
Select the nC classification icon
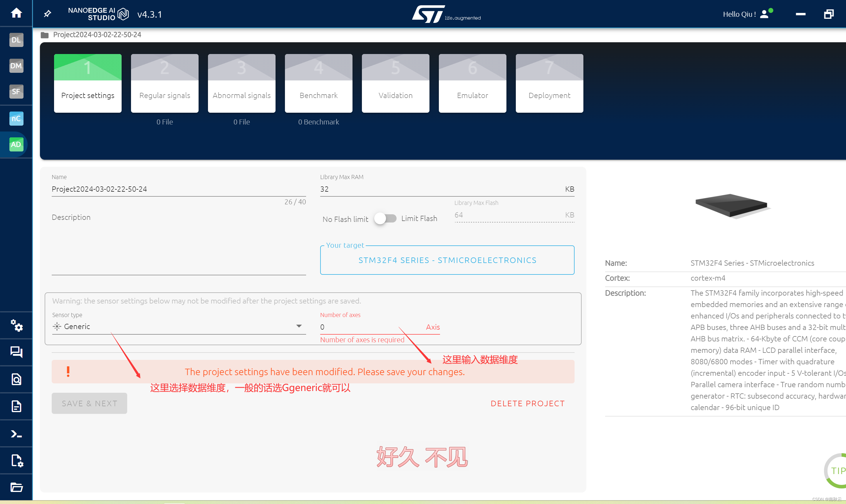16,119
